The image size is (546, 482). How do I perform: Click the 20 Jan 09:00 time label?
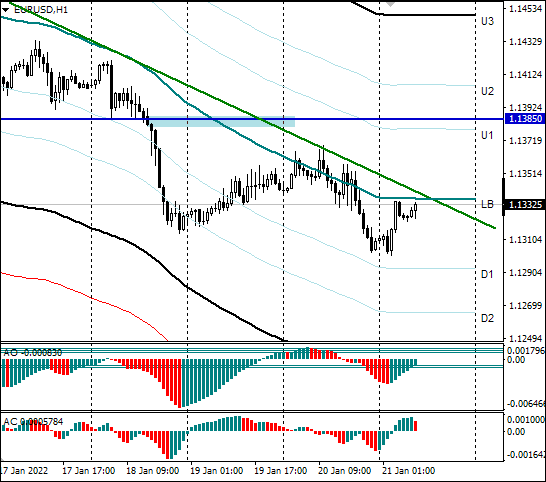(x=344, y=471)
